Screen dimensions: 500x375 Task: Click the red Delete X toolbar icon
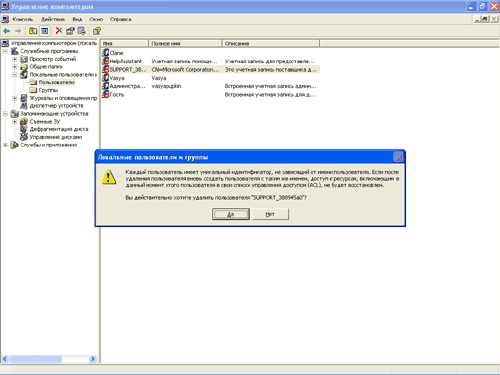59,31
